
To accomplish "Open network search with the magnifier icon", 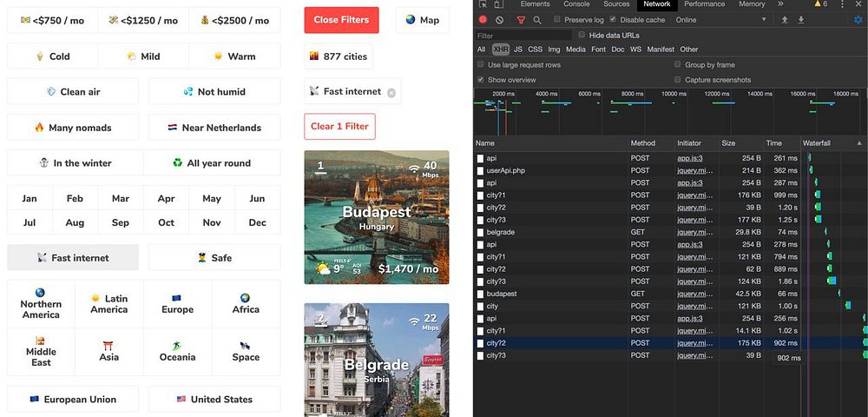I will [x=537, y=20].
